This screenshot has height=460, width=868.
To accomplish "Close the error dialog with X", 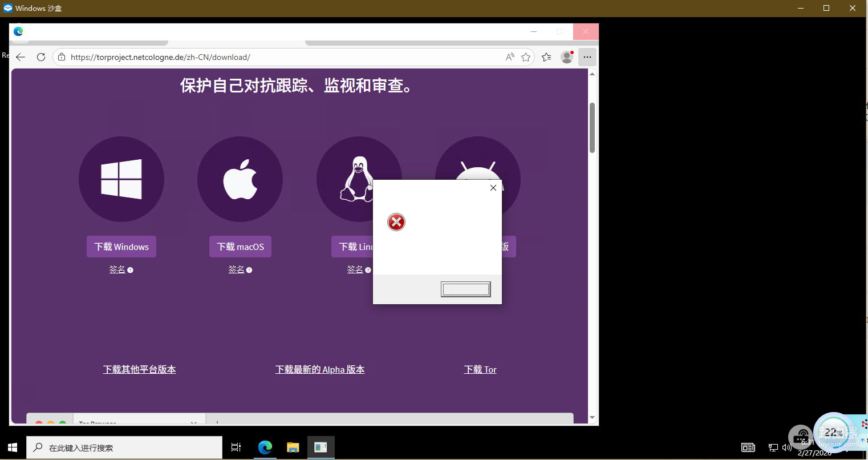I will (x=493, y=188).
